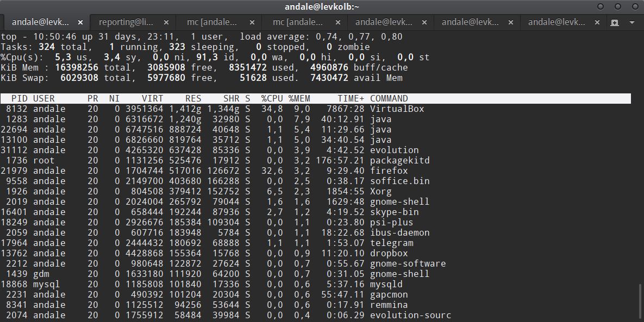Open a new terminal tab icon
The image size is (644, 322).
click(x=615, y=23)
